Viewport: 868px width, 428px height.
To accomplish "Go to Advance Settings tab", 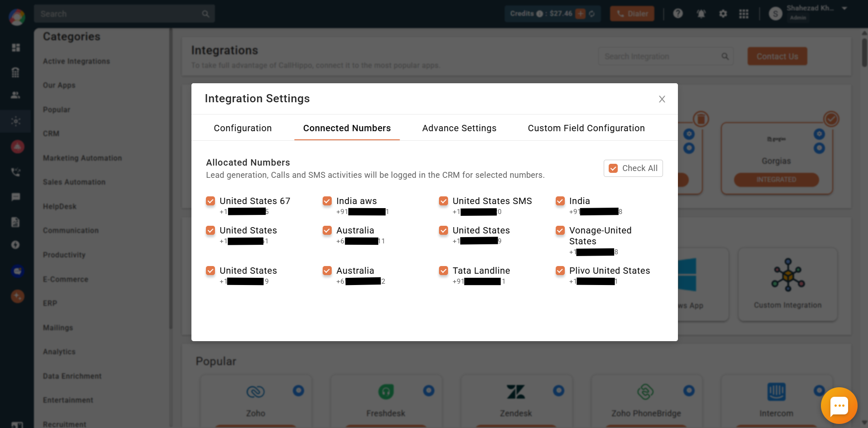I will point(459,128).
